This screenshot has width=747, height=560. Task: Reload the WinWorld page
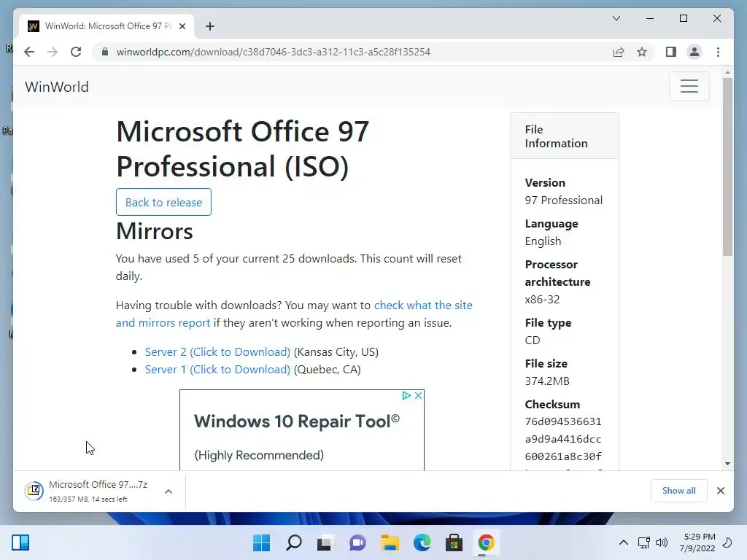76,52
